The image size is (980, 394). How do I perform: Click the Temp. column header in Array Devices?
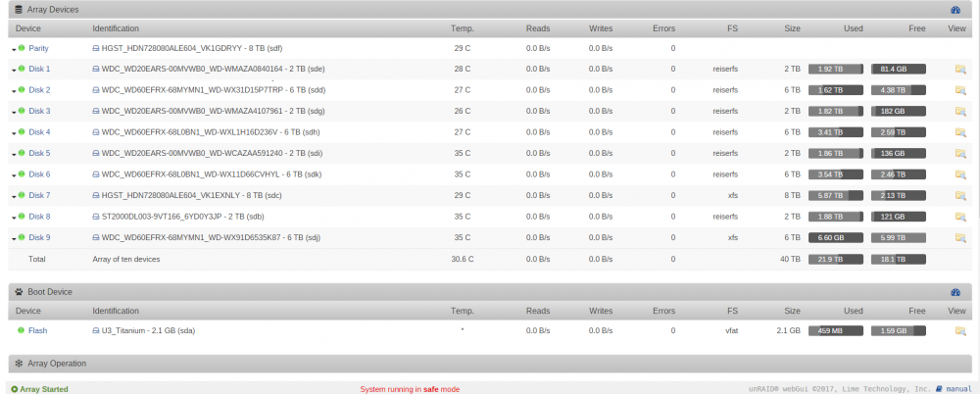click(x=463, y=28)
